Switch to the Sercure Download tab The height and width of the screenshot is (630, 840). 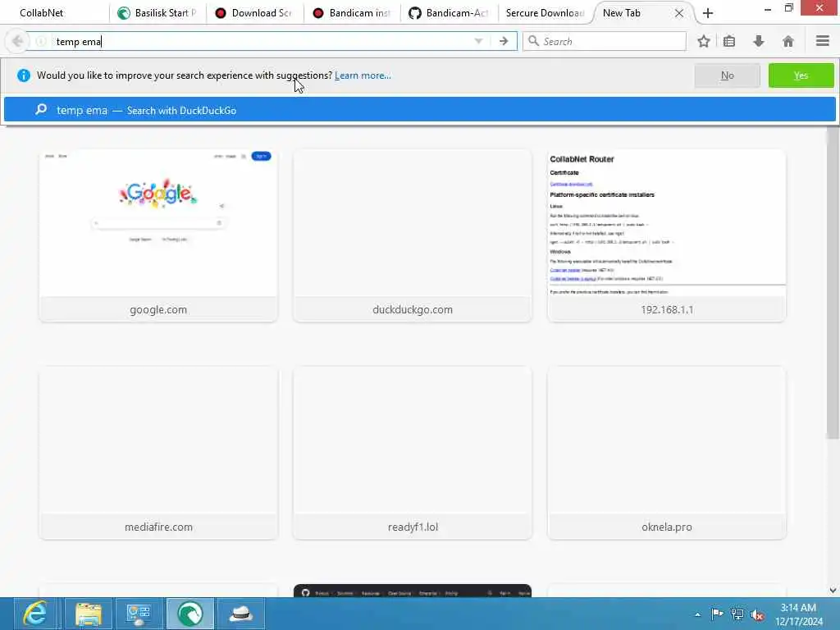[545, 13]
